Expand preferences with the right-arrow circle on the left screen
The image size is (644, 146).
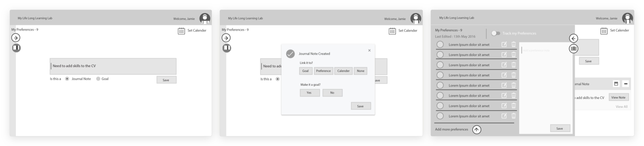coord(16,38)
